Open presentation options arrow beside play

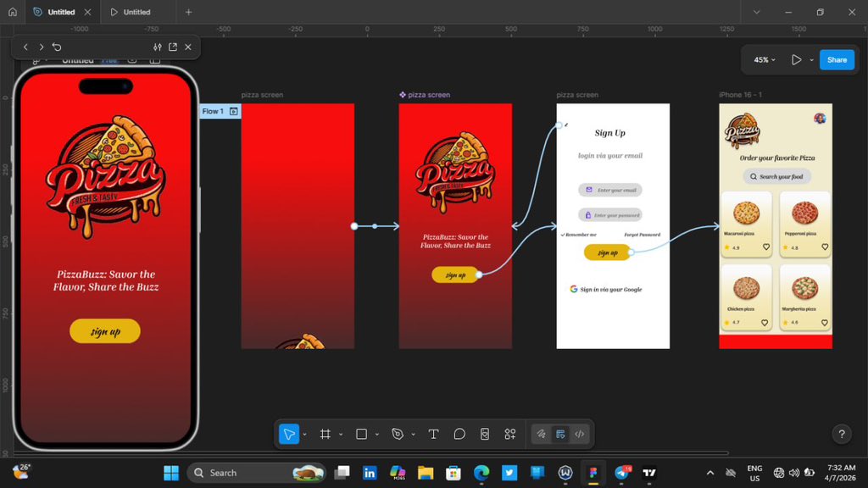811,60
